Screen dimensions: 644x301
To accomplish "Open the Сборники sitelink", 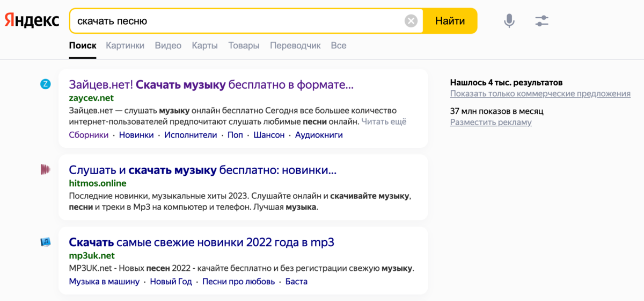I will tap(89, 135).
